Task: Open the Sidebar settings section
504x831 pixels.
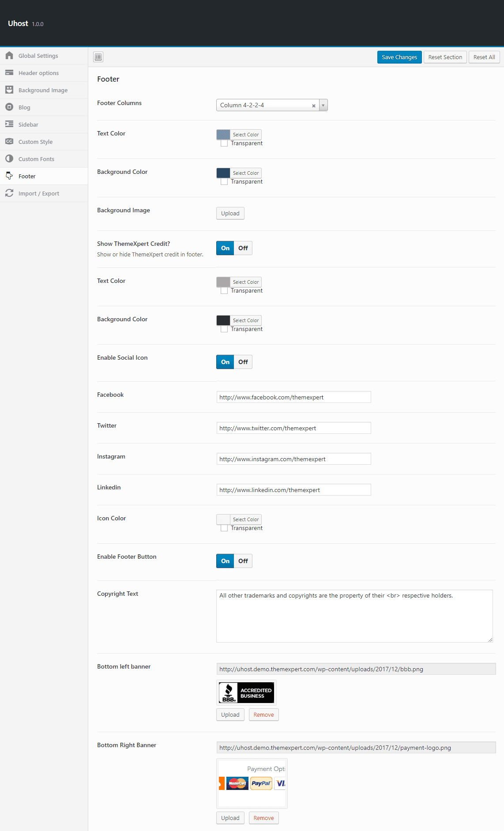Action: [28, 124]
